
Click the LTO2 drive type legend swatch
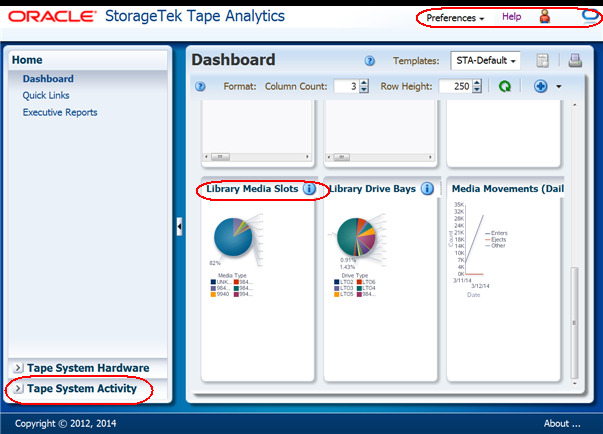[337, 282]
